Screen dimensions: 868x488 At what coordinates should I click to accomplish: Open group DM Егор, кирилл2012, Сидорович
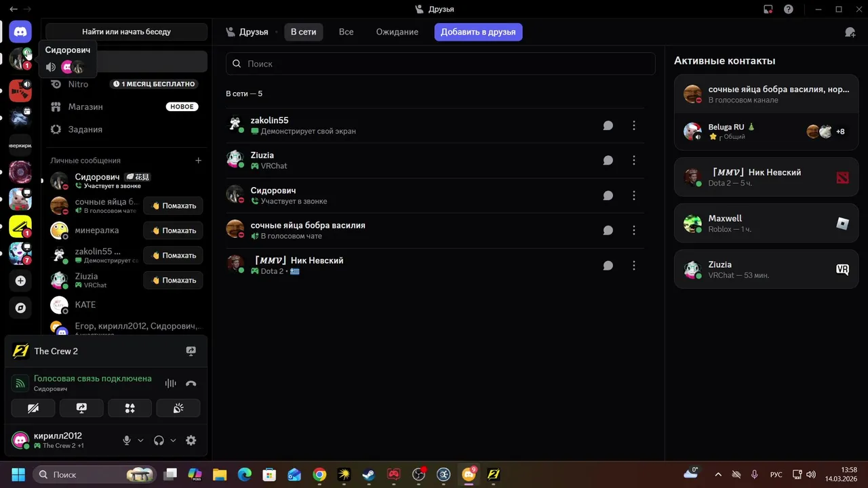coord(125,328)
